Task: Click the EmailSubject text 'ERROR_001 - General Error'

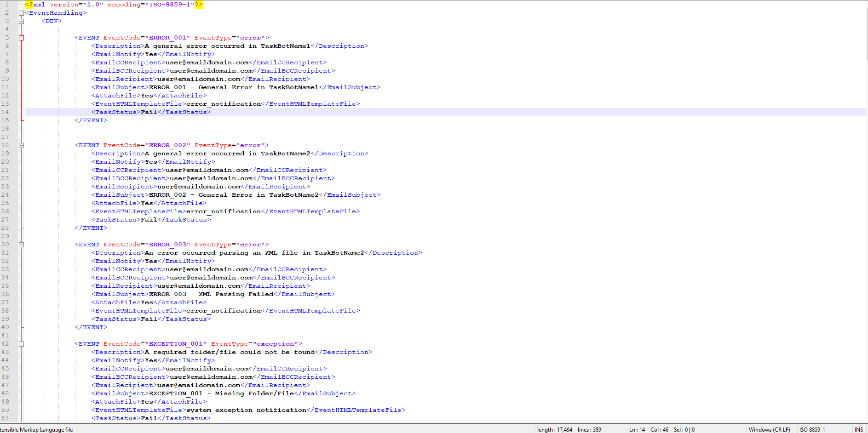Action: point(201,87)
